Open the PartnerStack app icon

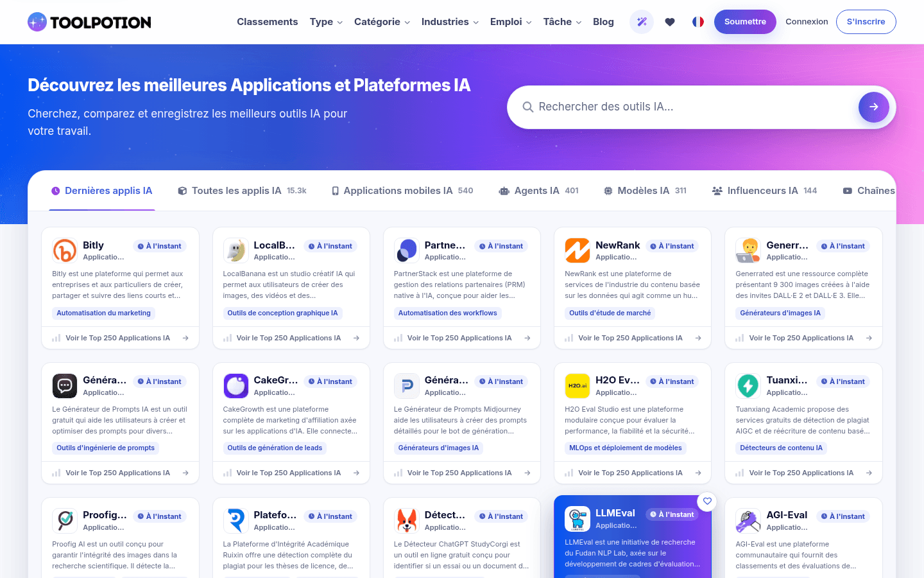(x=407, y=250)
